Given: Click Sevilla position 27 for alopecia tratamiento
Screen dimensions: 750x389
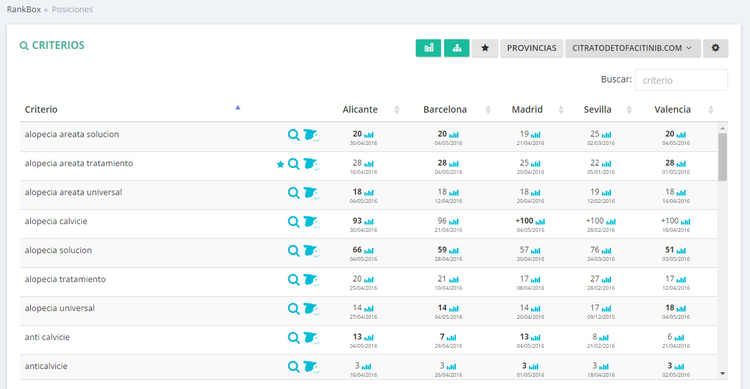Looking at the screenshot, I should click(595, 279).
